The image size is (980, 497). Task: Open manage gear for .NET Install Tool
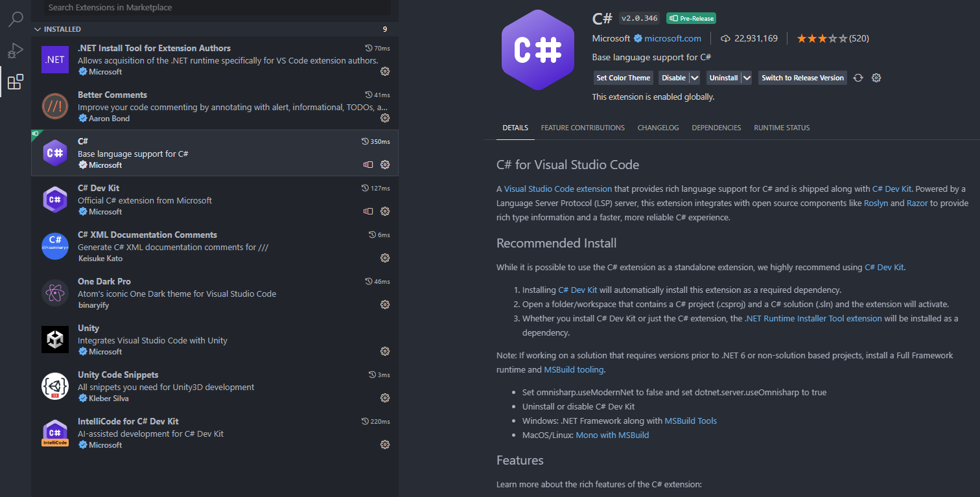385,71
